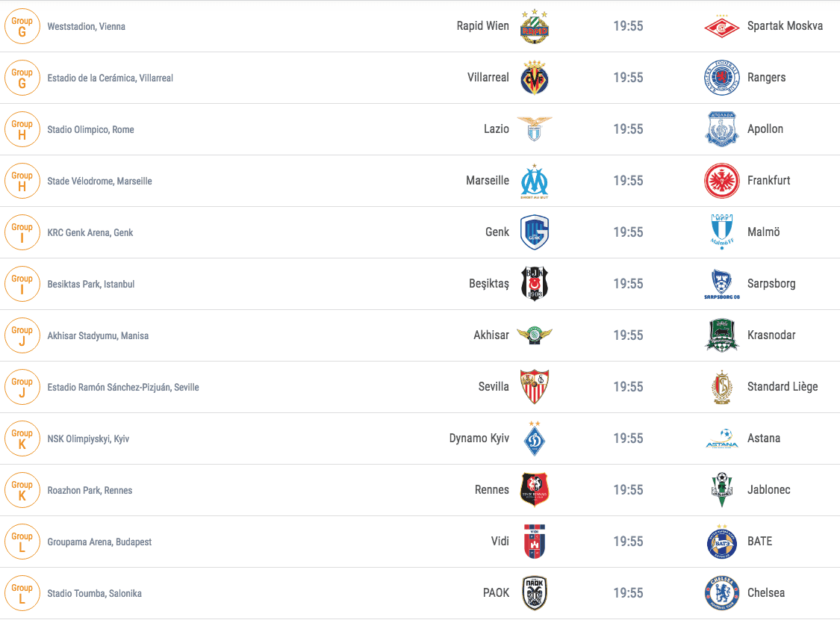Open the Genk team name link
This screenshot has height=620, width=840.
[497, 232]
